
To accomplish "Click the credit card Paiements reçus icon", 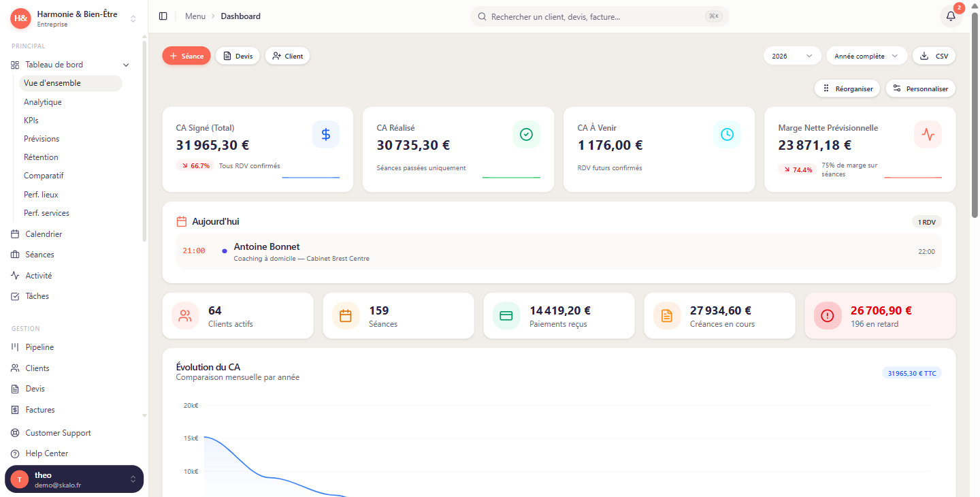I will click(x=506, y=316).
